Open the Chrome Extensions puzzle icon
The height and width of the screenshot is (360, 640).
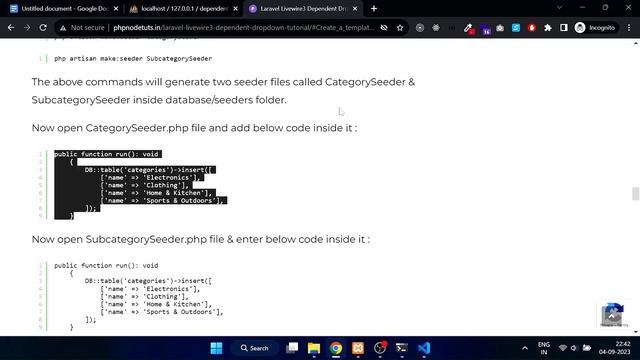coord(548,28)
